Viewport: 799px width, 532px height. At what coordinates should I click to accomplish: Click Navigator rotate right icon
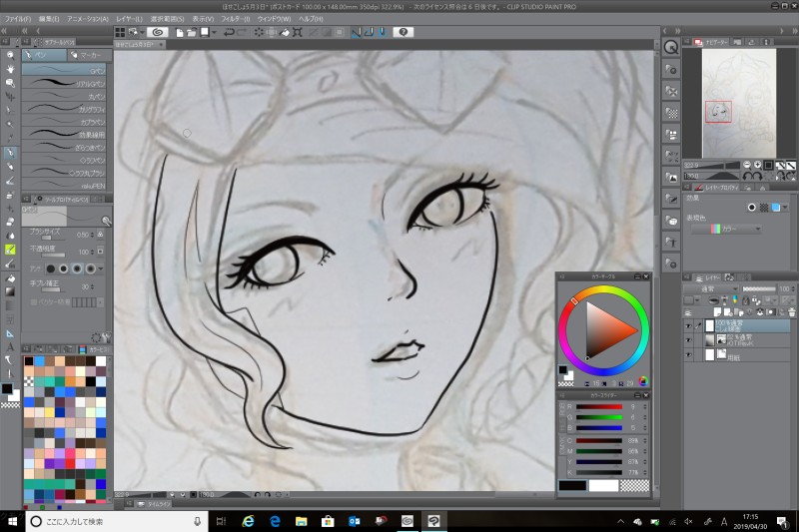coord(757,176)
